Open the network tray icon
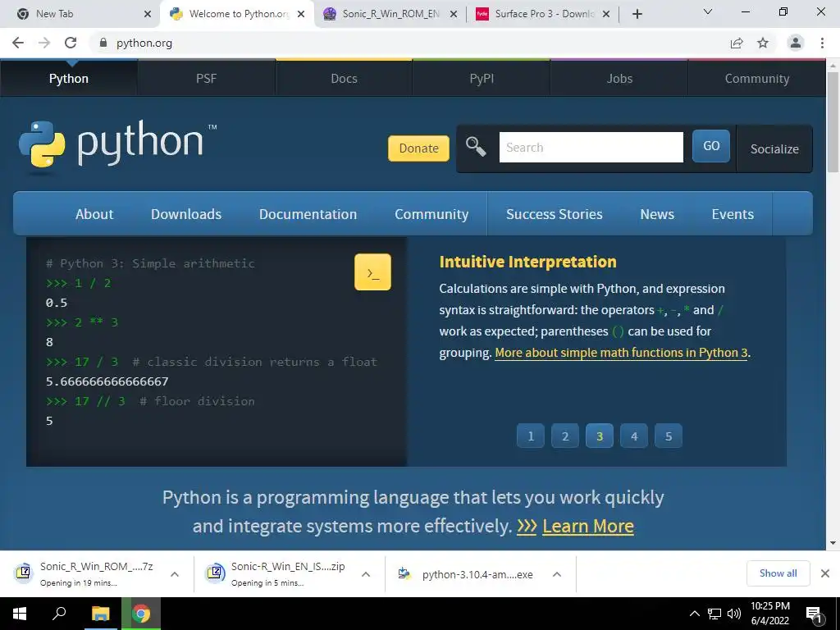840x630 pixels. click(x=714, y=614)
